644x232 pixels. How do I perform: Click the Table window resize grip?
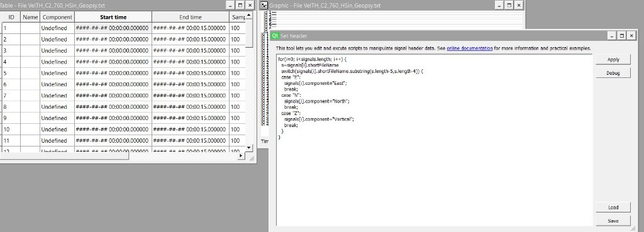(252, 158)
